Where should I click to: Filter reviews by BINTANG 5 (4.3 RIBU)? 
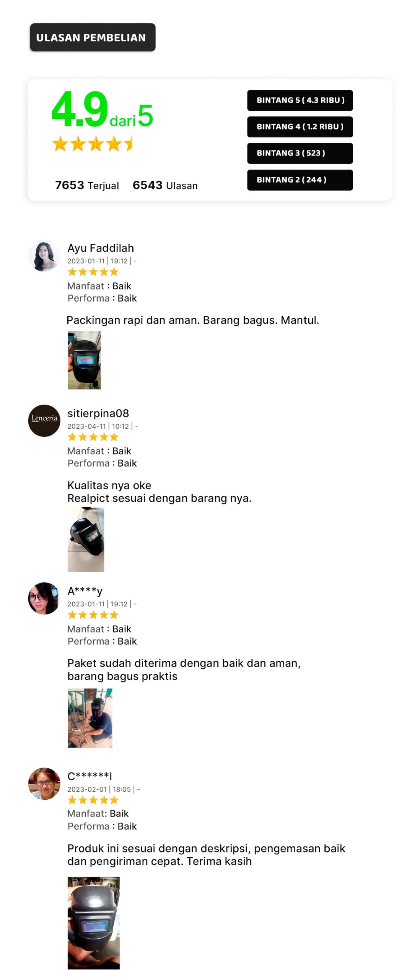(300, 100)
